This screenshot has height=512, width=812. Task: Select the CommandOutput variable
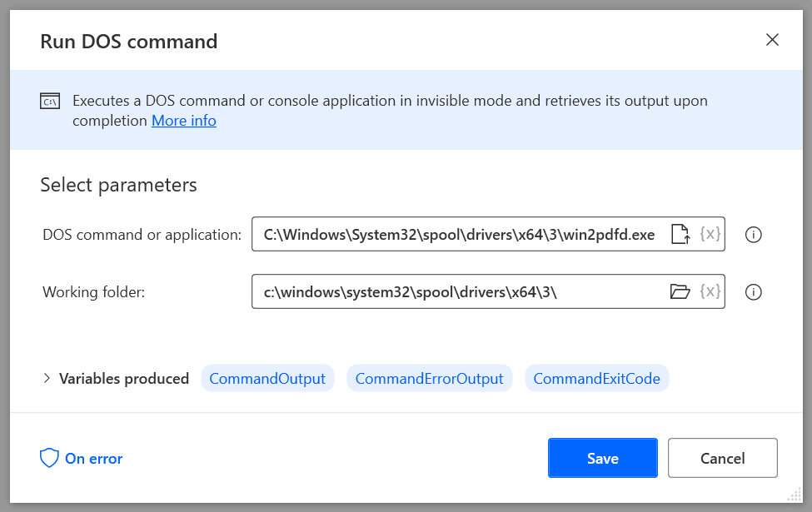(x=267, y=378)
